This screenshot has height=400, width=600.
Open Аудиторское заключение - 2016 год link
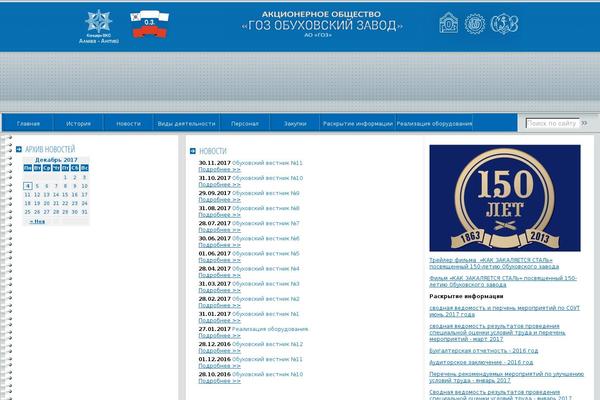tap(481, 362)
